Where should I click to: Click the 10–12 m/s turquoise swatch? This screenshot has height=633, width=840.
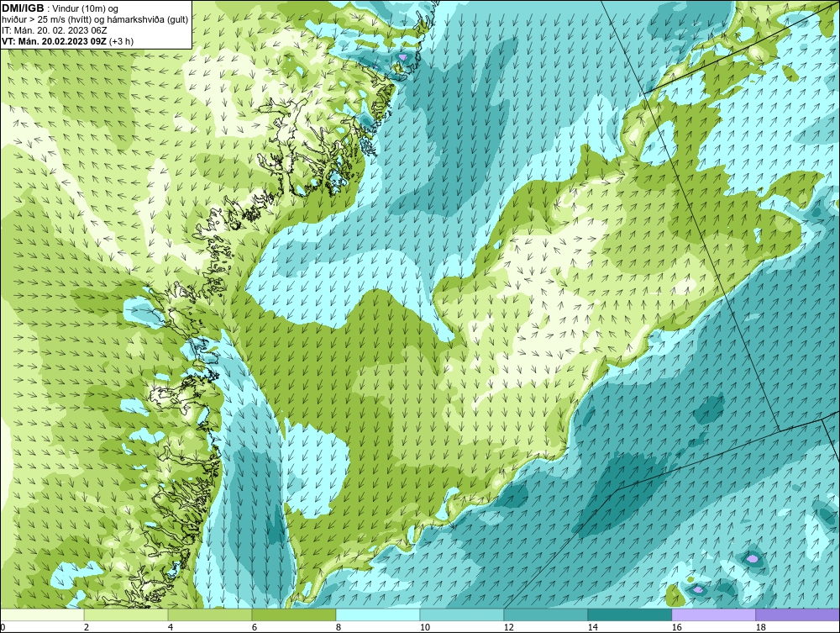[x=462, y=615]
